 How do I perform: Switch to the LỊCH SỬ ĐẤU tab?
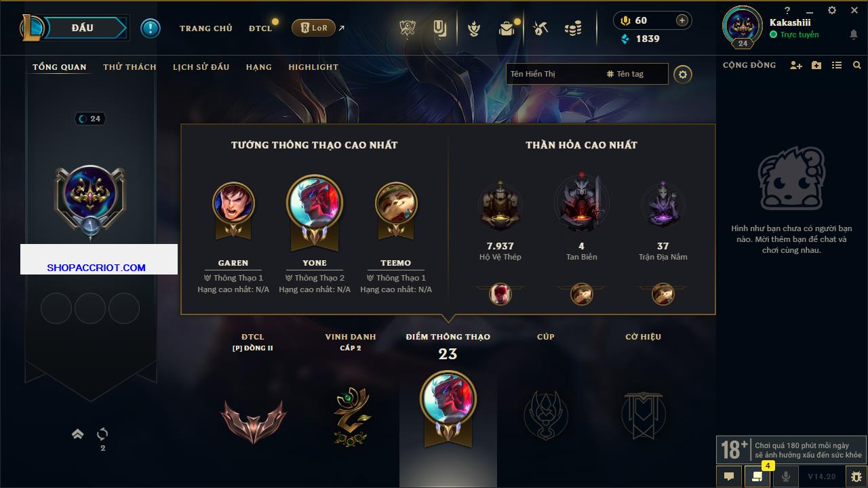tap(201, 67)
